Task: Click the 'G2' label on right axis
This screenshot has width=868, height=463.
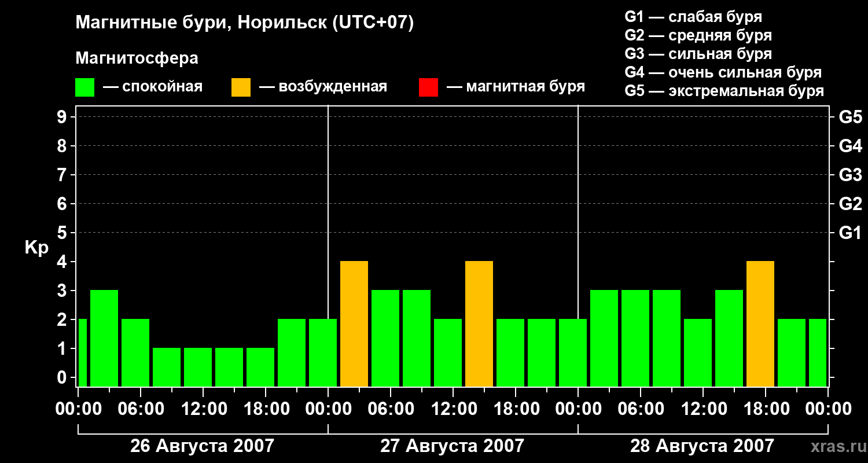Action: [850, 204]
